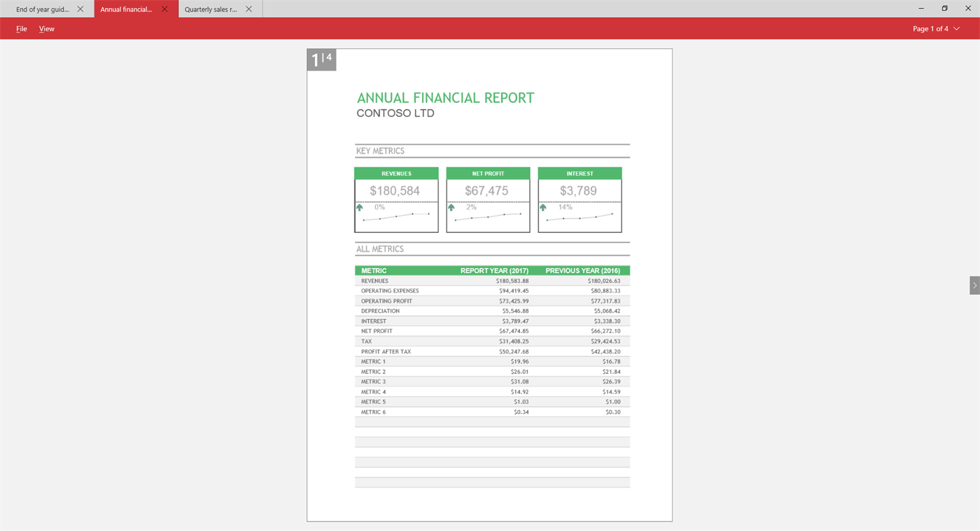Click the $50,247.68 profit after tax cell
980x531 pixels.
click(514, 352)
